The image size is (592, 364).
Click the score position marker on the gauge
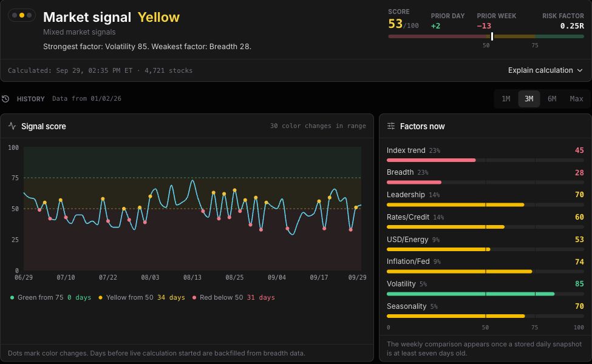point(492,36)
